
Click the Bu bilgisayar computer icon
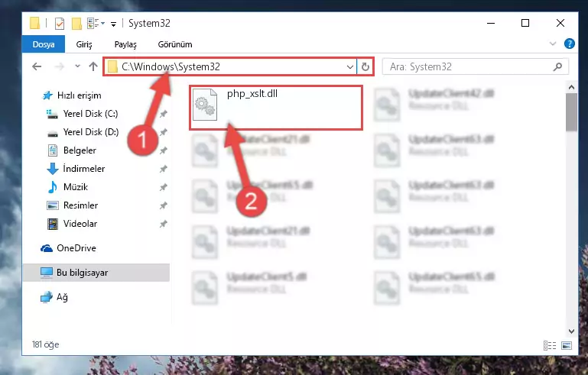[x=47, y=273]
